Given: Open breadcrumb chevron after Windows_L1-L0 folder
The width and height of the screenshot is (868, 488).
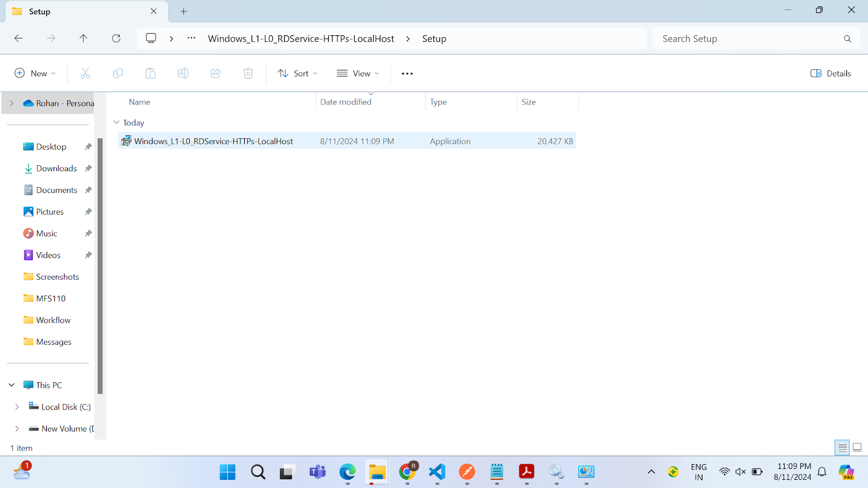Looking at the screenshot, I should point(408,38).
